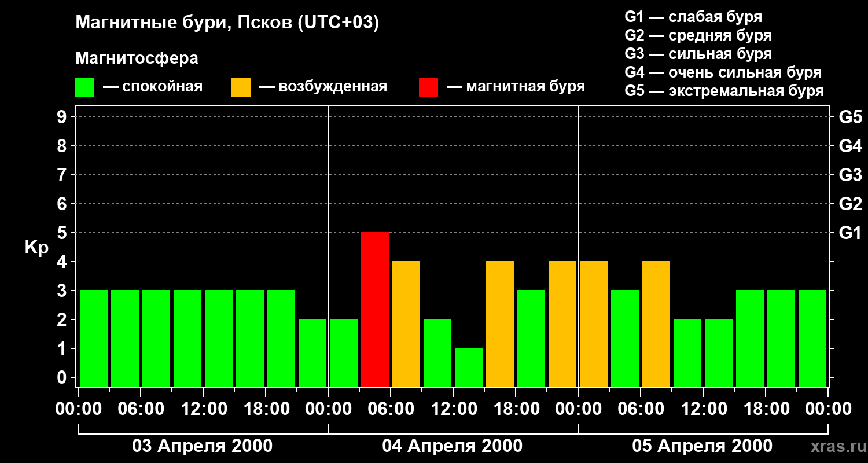Click the 'Kp' axis label
The image size is (868, 463).
[x=36, y=248]
